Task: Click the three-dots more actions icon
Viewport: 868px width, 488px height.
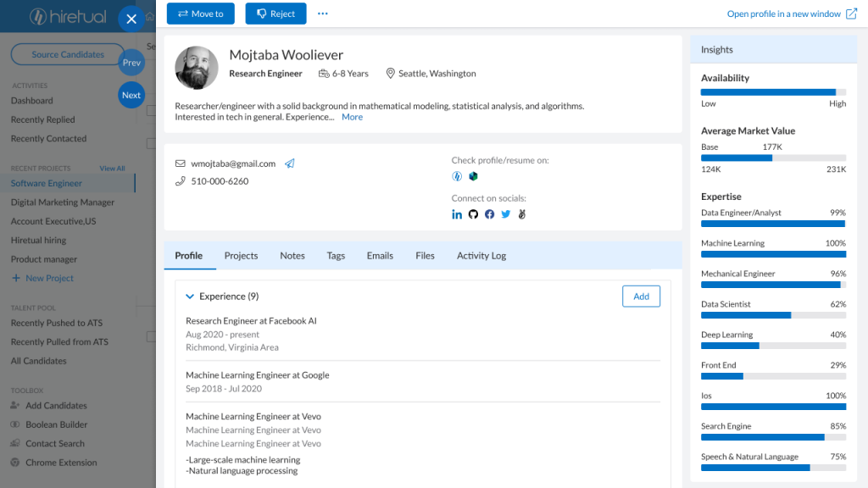Action: coord(323,14)
